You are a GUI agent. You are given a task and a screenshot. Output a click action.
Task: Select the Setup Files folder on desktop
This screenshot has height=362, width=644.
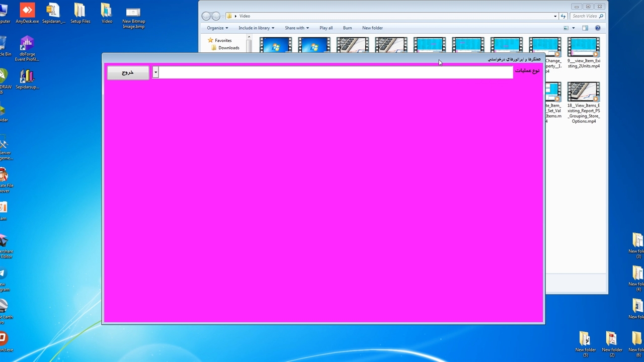pyautogui.click(x=80, y=11)
